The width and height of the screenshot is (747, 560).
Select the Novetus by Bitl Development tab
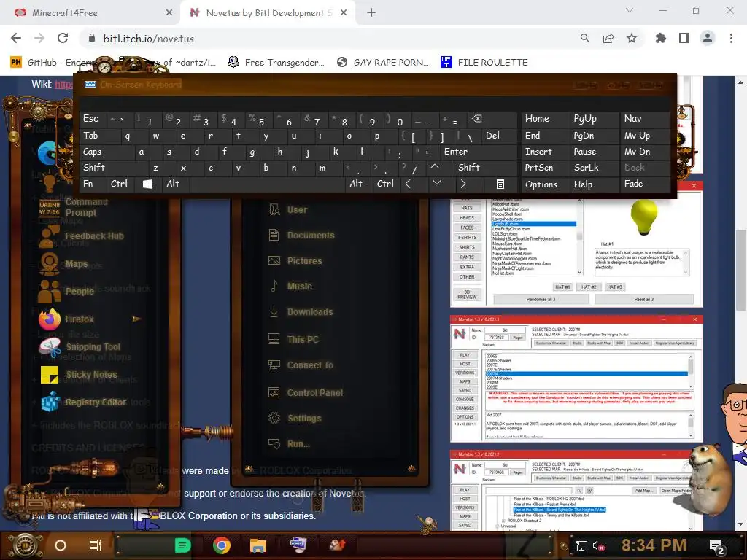coord(267,13)
